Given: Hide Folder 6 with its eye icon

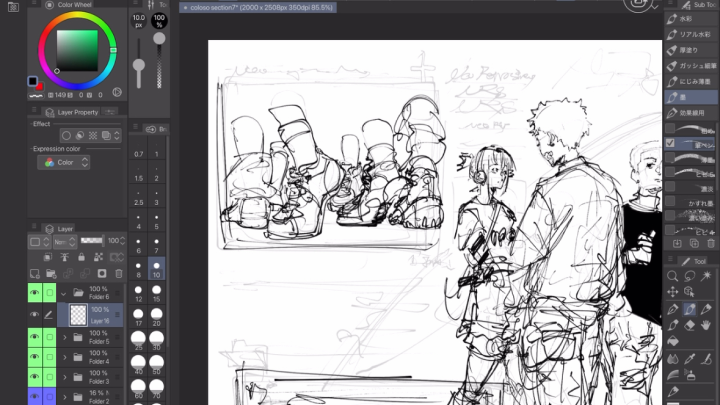Looking at the screenshot, I should tap(35, 293).
